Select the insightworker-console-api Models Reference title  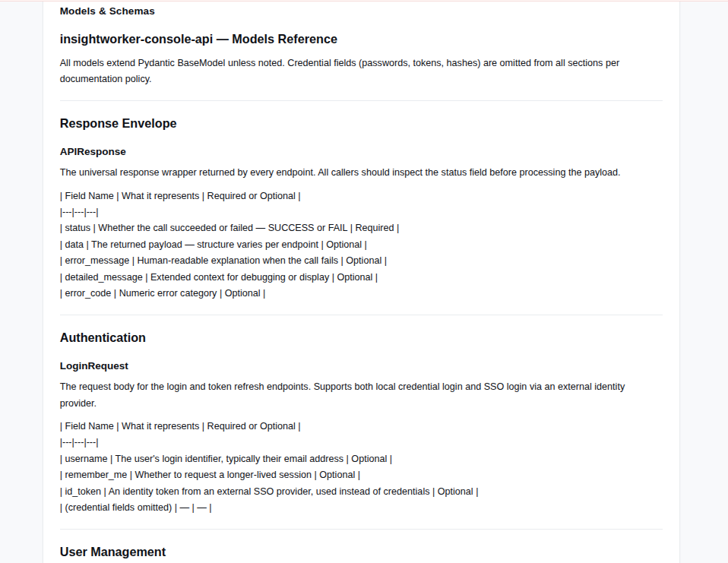tap(198, 39)
